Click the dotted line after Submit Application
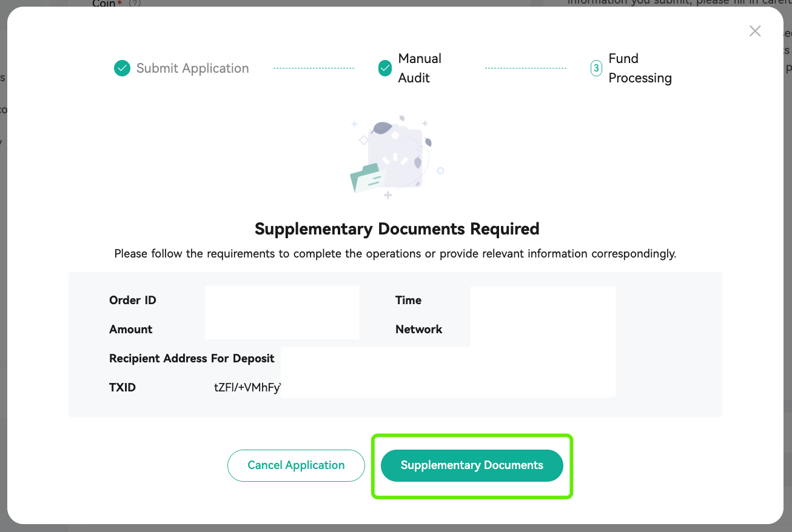The height and width of the screenshot is (532, 792). coord(314,68)
